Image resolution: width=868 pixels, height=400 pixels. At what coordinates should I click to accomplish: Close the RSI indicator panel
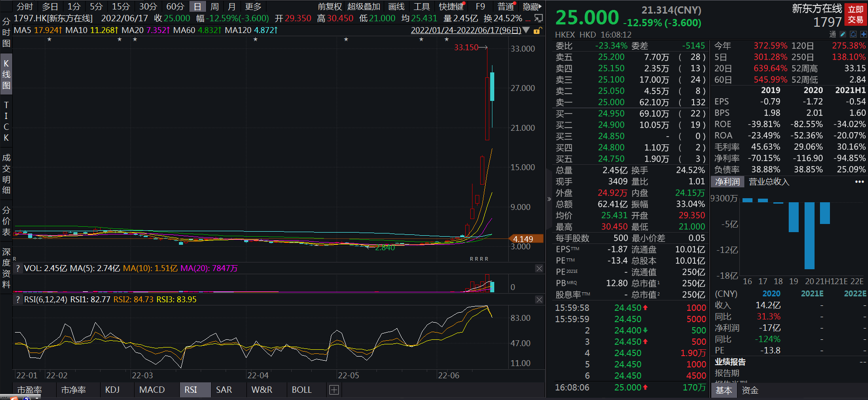pos(539,300)
